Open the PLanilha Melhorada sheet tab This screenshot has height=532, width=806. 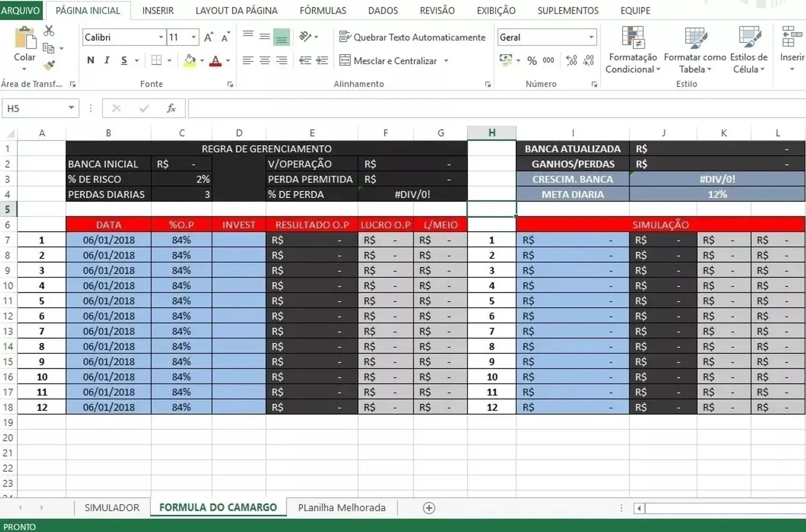(342, 508)
